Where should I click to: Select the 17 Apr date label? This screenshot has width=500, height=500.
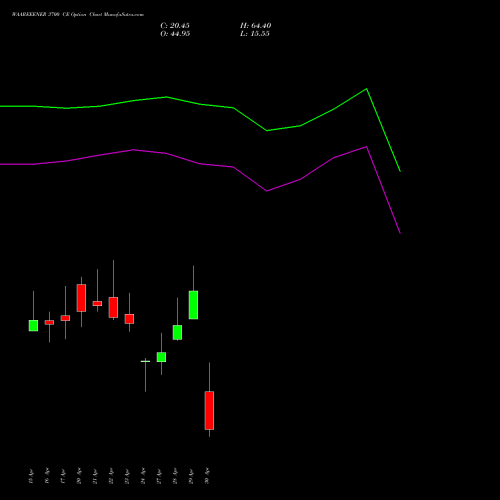pyautogui.click(x=63, y=476)
